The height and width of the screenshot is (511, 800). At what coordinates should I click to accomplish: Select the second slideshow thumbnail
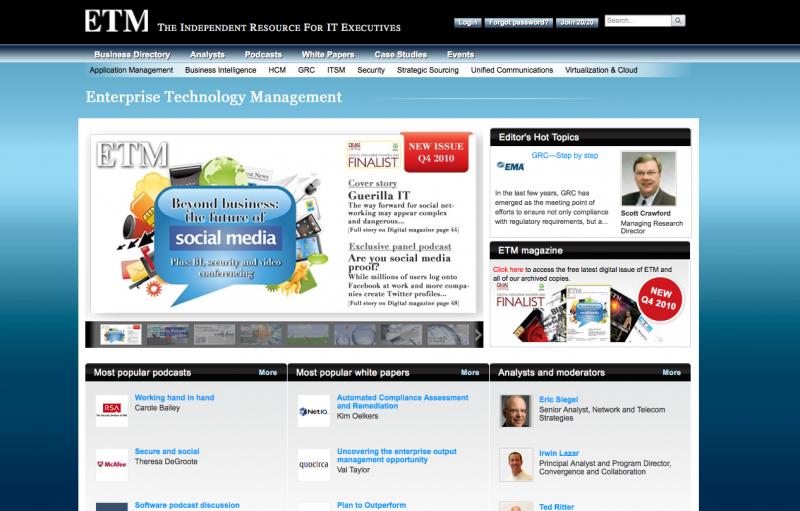pyautogui.click(x=167, y=335)
